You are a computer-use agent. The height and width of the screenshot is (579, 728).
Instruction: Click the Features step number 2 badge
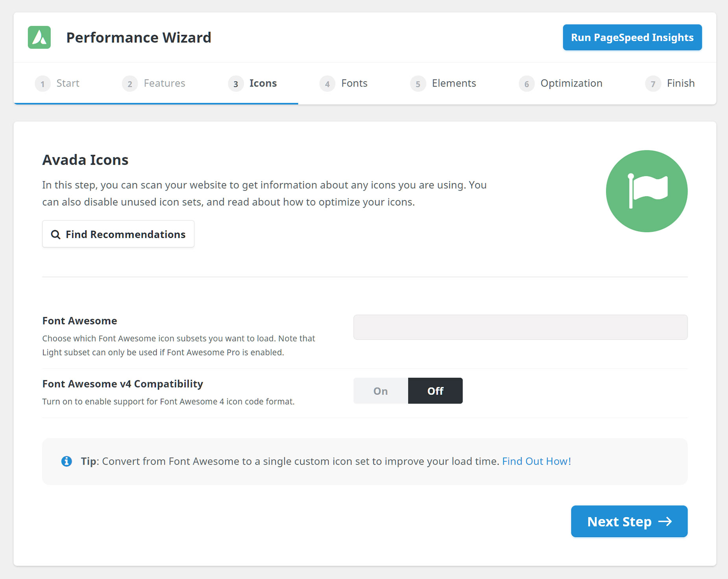click(x=130, y=84)
